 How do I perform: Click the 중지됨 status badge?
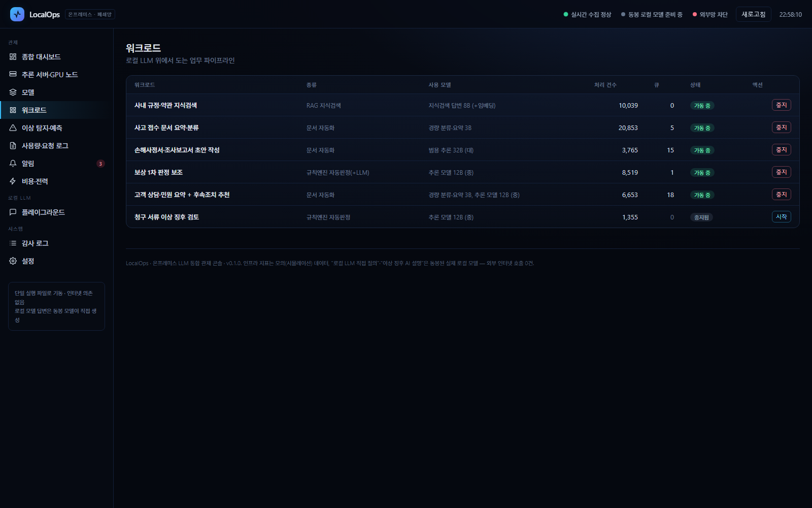tap(702, 217)
